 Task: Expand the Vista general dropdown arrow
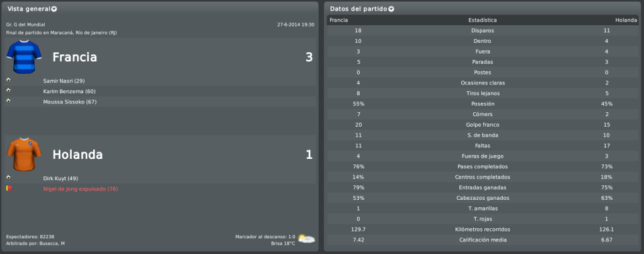click(54, 9)
